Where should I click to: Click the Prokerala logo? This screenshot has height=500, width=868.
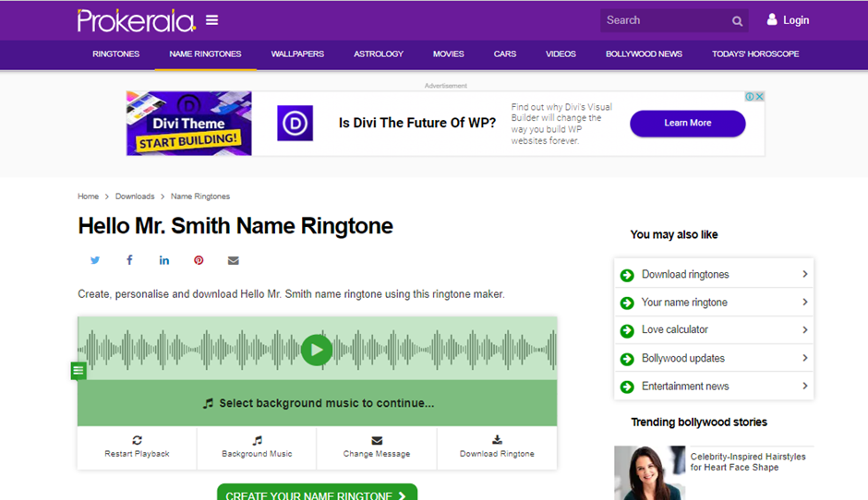click(x=136, y=20)
